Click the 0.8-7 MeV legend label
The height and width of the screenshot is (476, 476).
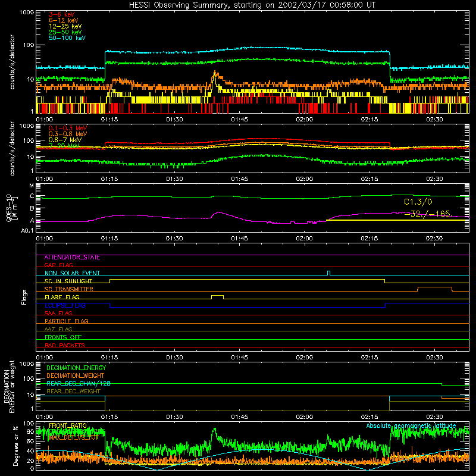click(65, 140)
